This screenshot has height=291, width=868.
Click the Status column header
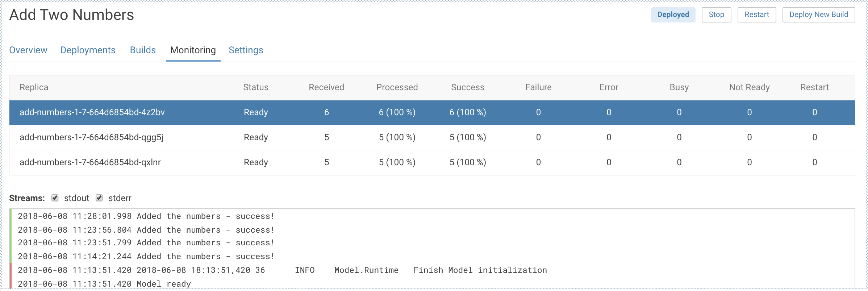(255, 87)
